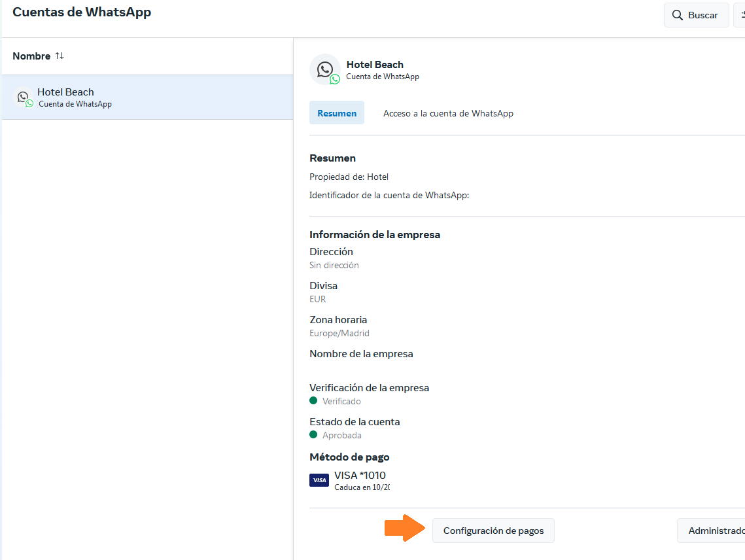The width and height of the screenshot is (745, 560).
Task: Click the Método de pago heading
Action: tap(349, 457)
